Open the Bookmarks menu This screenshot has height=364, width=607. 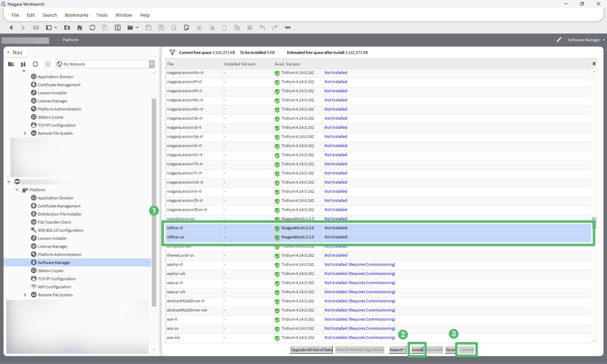tap(76, 15)
